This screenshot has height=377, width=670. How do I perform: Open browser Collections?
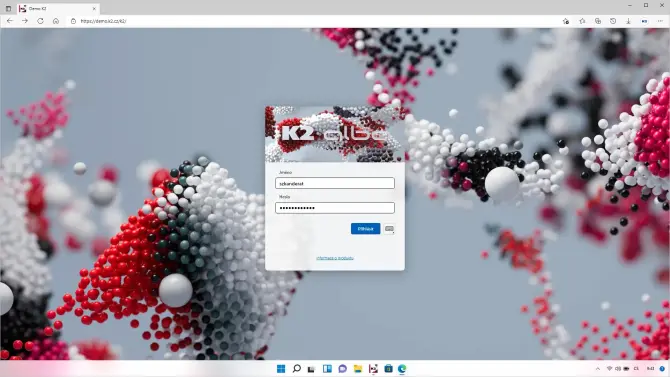point(598,21)
